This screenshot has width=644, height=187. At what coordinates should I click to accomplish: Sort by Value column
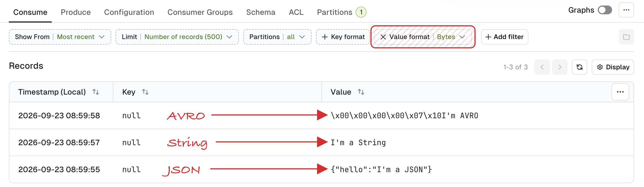pyautogui.click(x=361, y=92)
